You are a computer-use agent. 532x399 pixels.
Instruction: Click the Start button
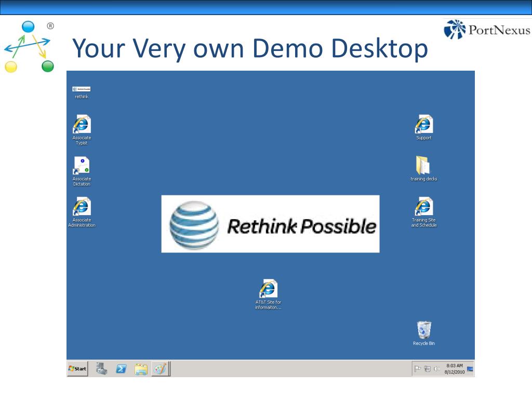coord(78,369)
